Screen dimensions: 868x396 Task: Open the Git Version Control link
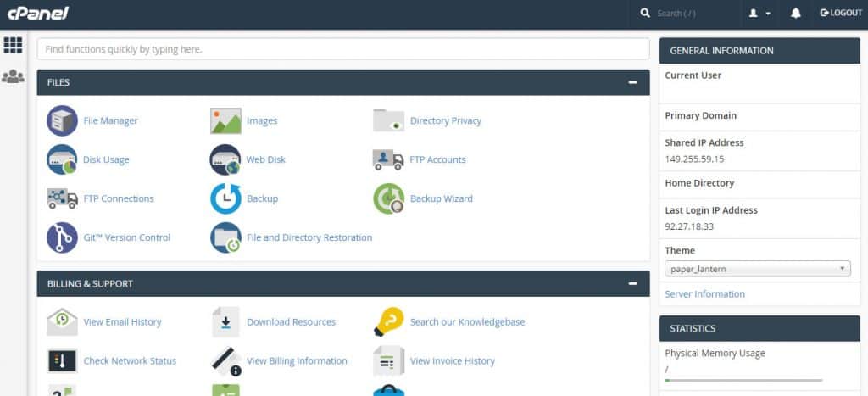(127, 237)
